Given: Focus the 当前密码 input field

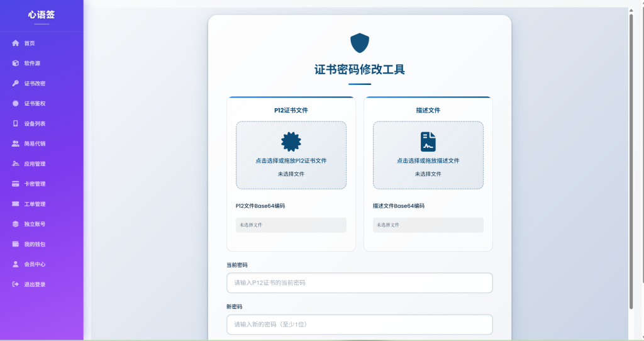Looking at the screenshot, I should tap(360, 282).
